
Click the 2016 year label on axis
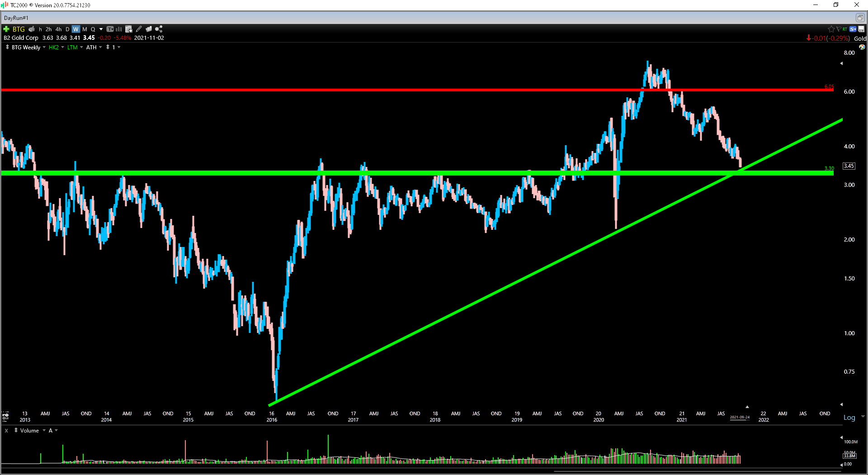click(272, 420)
